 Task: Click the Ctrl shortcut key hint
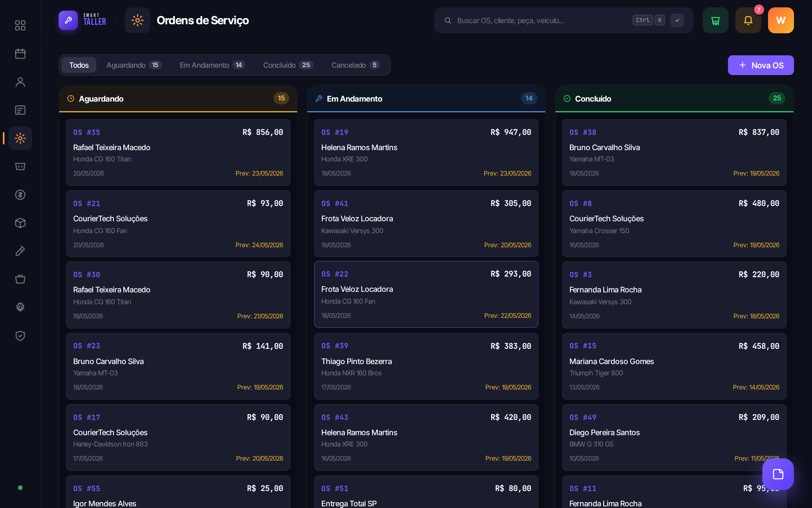pyautogui.click(x=643, y=20)
